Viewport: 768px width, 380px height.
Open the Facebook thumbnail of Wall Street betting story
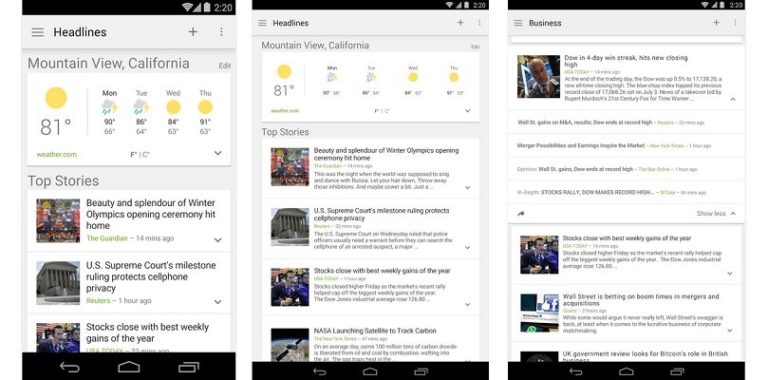tap(539, 313)
